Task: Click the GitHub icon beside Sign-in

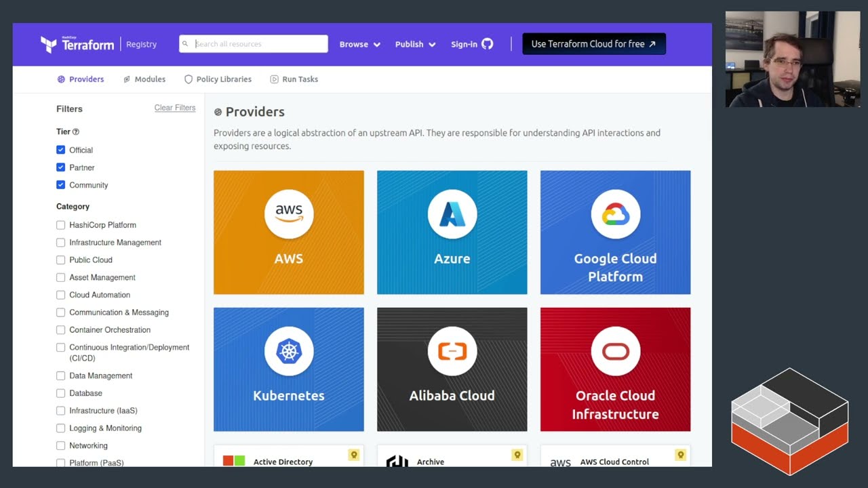Action: pos(488,44)
